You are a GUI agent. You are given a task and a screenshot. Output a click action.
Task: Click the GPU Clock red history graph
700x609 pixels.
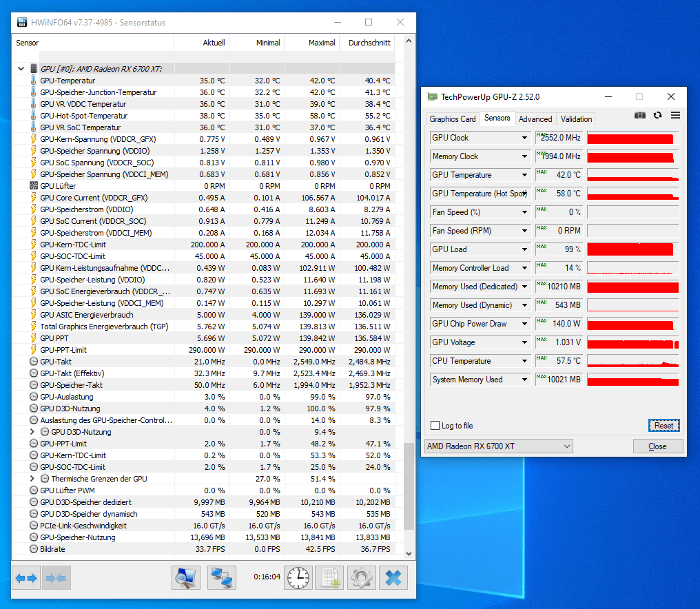[x=632, y=138]
